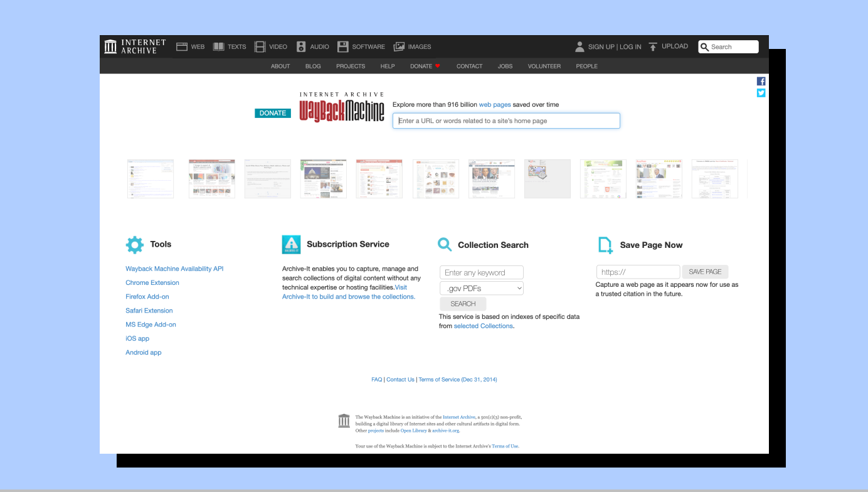Click the magnifier icon in top search box

coord(705,47)
